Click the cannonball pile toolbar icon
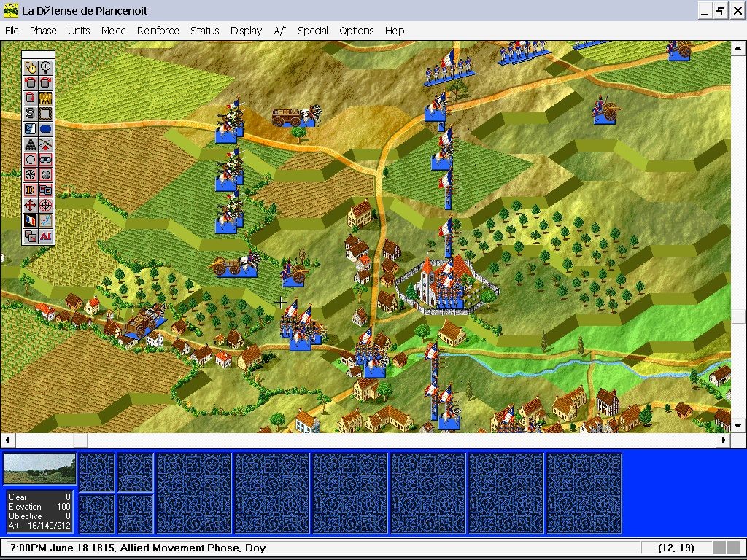This screenshot has width=747, height=560. pos(31,144)
